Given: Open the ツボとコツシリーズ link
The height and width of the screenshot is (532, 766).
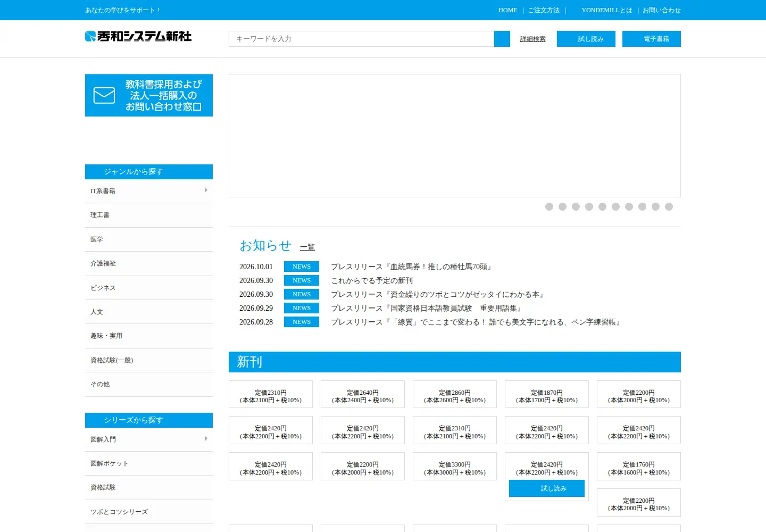Looking at the screenshot, I should coord(149,512).
